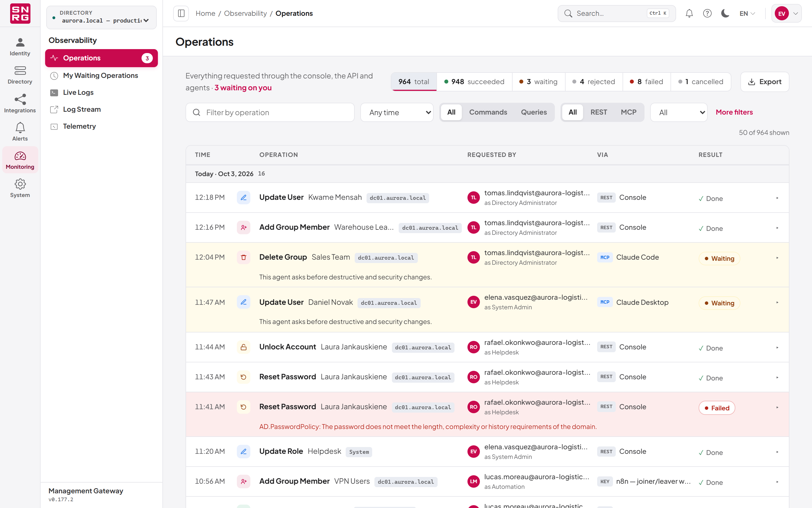Click reset icon on 11:43 AM Reset Password
The height and width of the screenshot is (508, 812).
click(x=244, y=377)
